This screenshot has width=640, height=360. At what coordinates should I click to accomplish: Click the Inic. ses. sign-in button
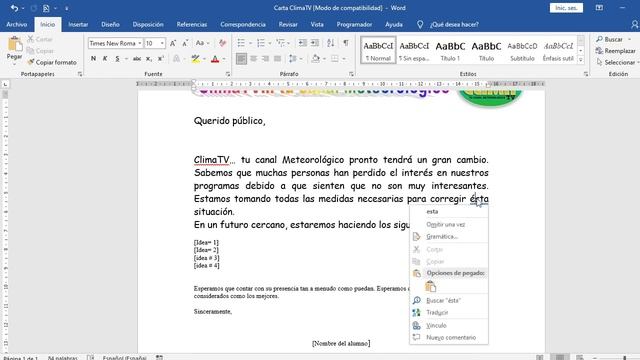pos(566,8)
